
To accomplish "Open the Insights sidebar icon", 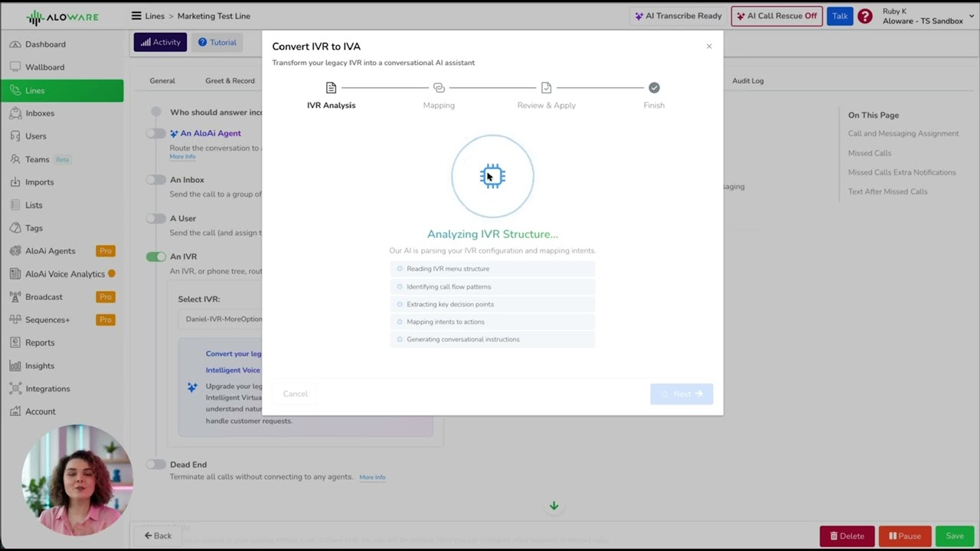I will [x=15, y=366].
